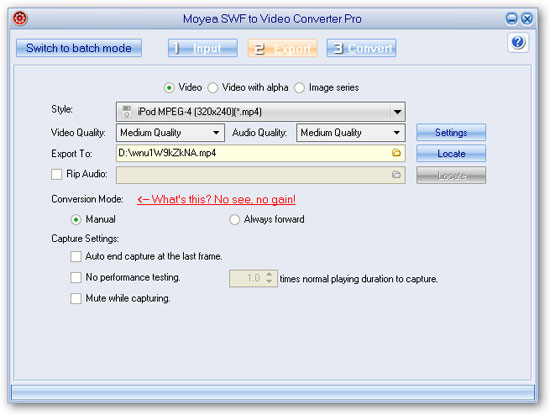
Task: Open the 'What's this? No see, no gain!' link
Action: (x=216, y=199)
